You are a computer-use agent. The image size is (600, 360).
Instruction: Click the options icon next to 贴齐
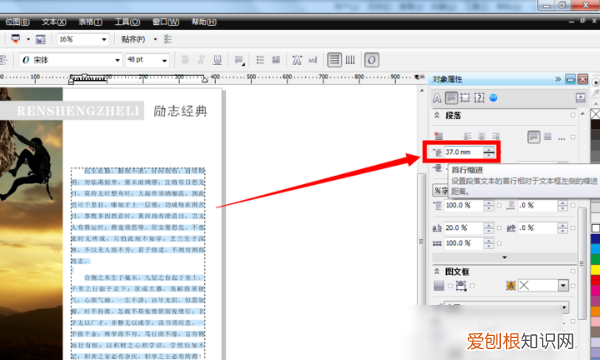(168, 39)
